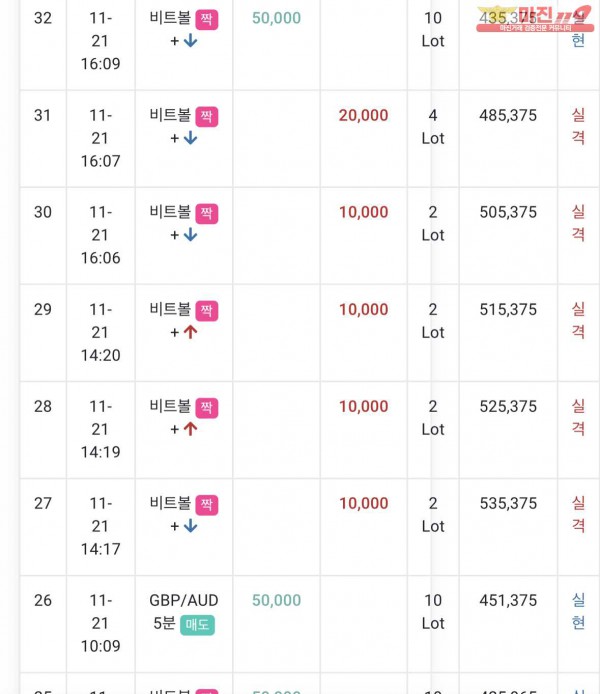Click the pink 짝 badge in row 27
Image resolution: width=600 pixels, height=694 pixels.
[207, 505]
